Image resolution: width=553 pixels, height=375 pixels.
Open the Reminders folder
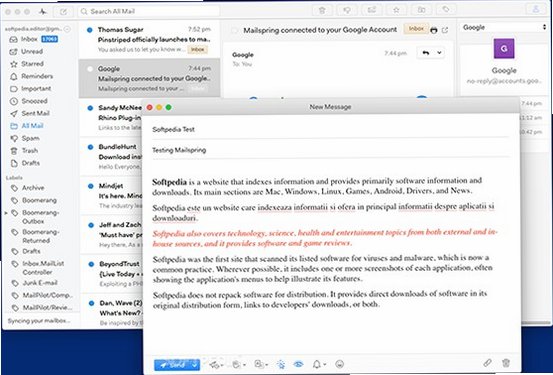[31, 76]
